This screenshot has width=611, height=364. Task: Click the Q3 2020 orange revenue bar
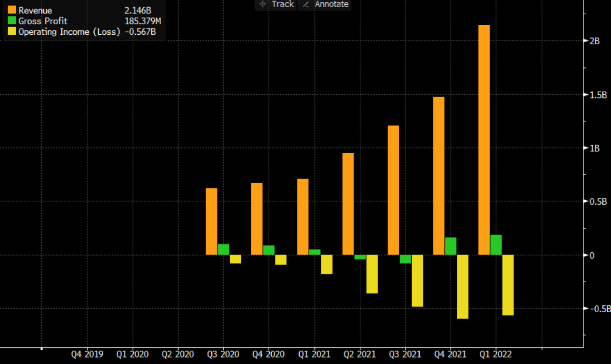[x=212, y=222]
